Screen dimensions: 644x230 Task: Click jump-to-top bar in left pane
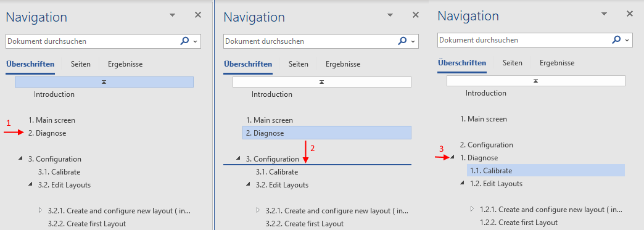[x=104, y=82]
